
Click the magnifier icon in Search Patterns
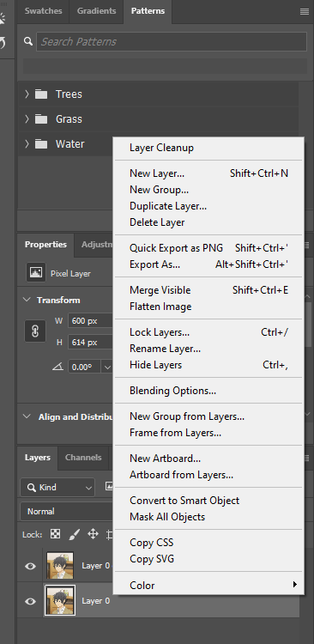28,41
